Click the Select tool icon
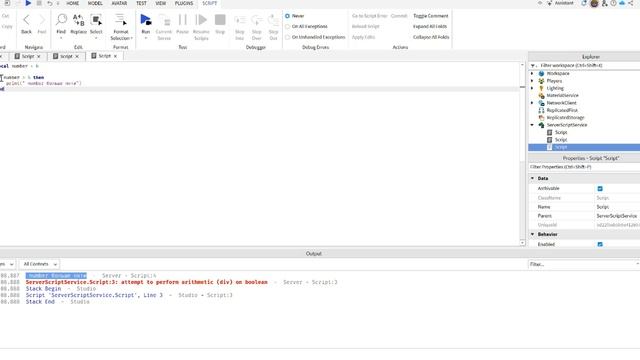 pyautogui.click(x=96, y=20)
